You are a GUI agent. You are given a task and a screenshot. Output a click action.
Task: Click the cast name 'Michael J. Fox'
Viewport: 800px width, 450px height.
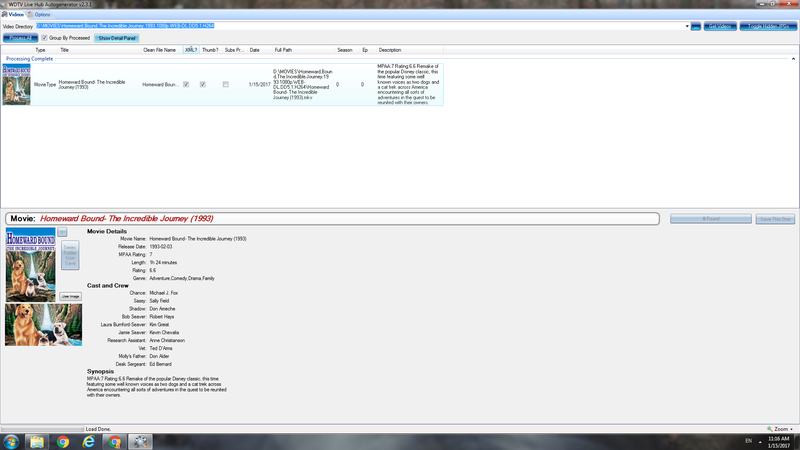coord(163,293)
